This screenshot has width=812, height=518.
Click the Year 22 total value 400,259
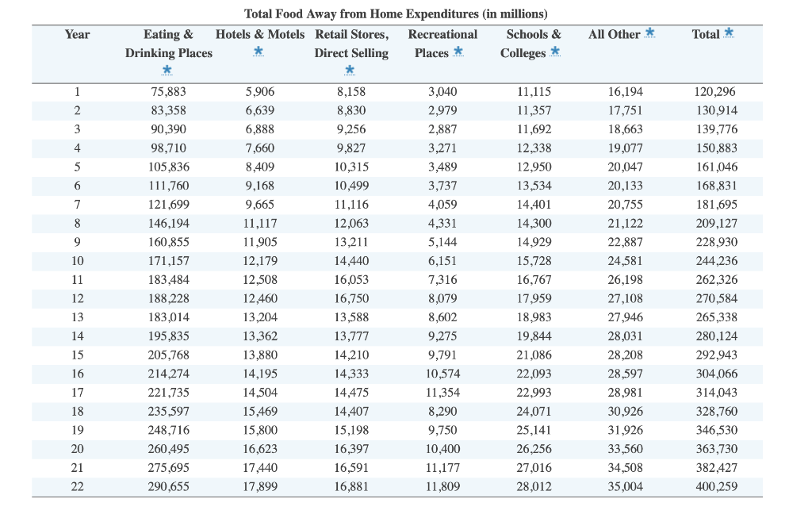[x=717, y=487]
